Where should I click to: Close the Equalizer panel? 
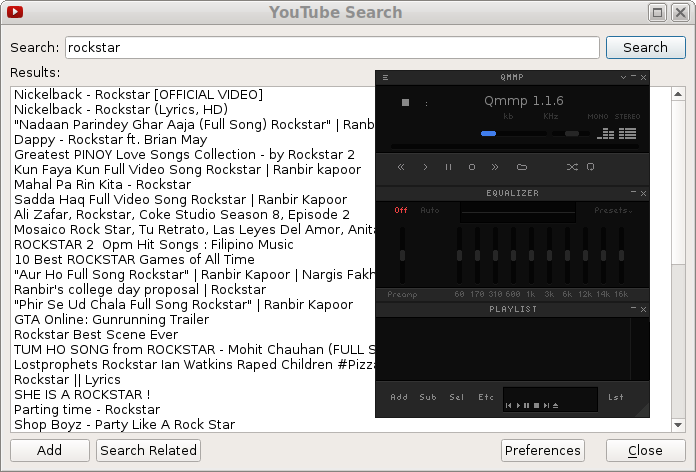tap(643, 193)
